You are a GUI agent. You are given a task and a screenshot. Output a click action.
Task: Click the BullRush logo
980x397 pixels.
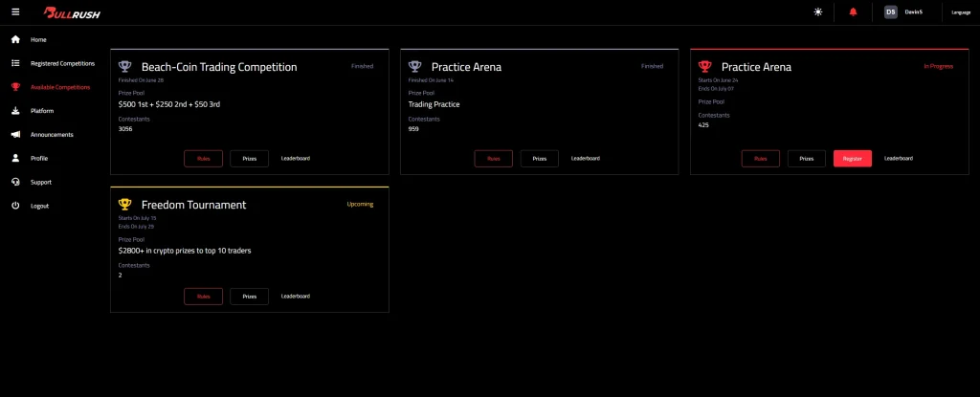[72, 12]
